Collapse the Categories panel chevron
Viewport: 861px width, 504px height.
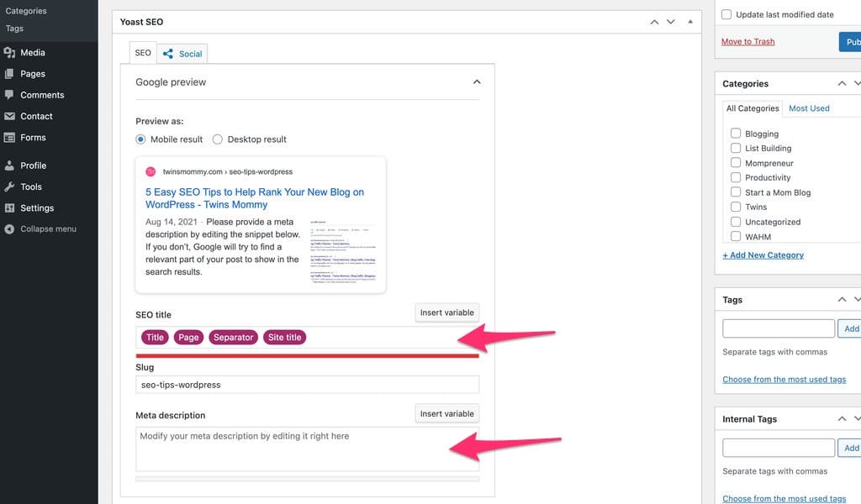tap(842, 84)
